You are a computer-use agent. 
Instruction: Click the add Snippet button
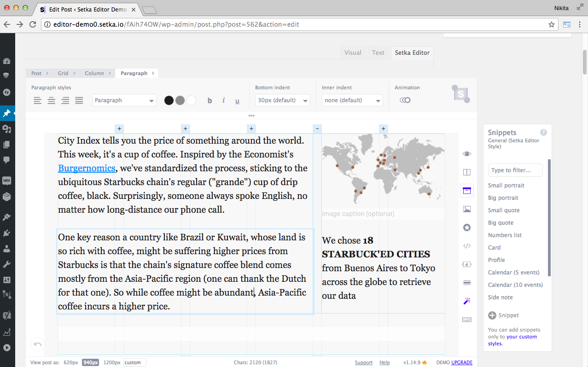(x=503, y=315)
